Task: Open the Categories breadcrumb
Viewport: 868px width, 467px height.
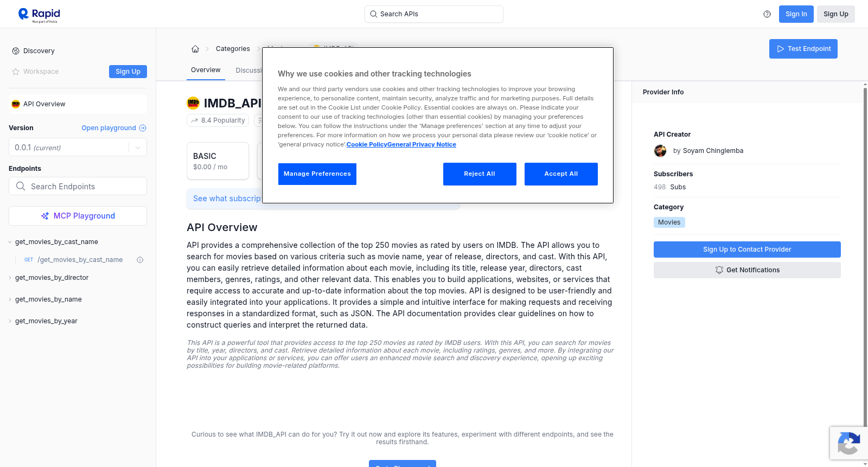Action: coord(233,49)
